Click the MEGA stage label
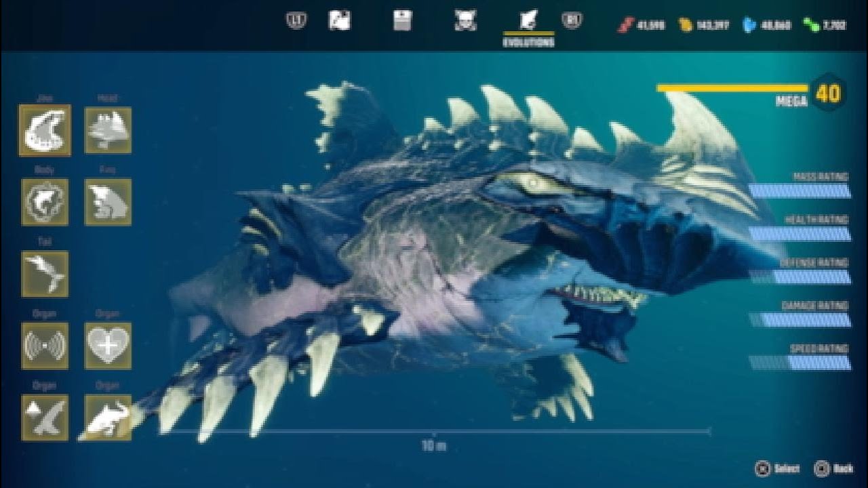868x488 pixels. coord(792,101)
